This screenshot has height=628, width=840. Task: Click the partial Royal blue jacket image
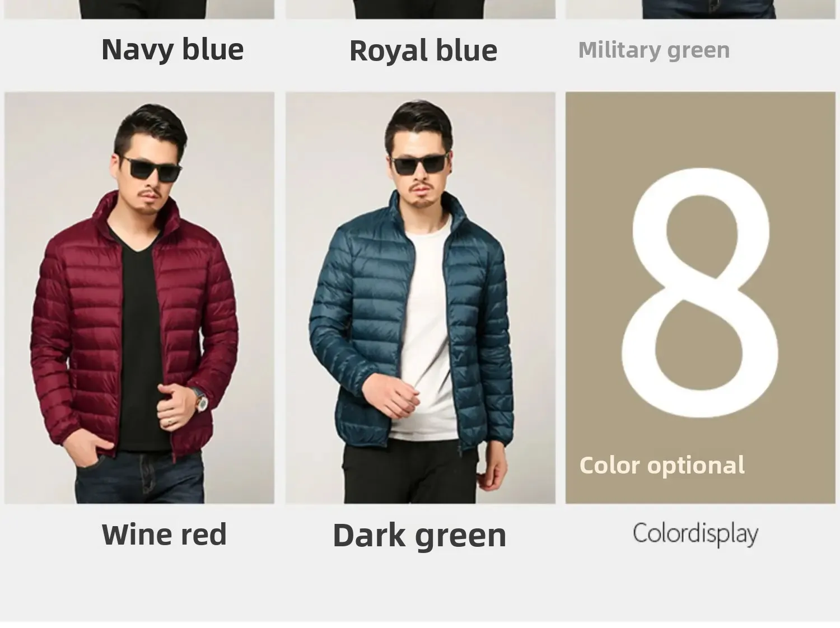[x=421, y=10]
